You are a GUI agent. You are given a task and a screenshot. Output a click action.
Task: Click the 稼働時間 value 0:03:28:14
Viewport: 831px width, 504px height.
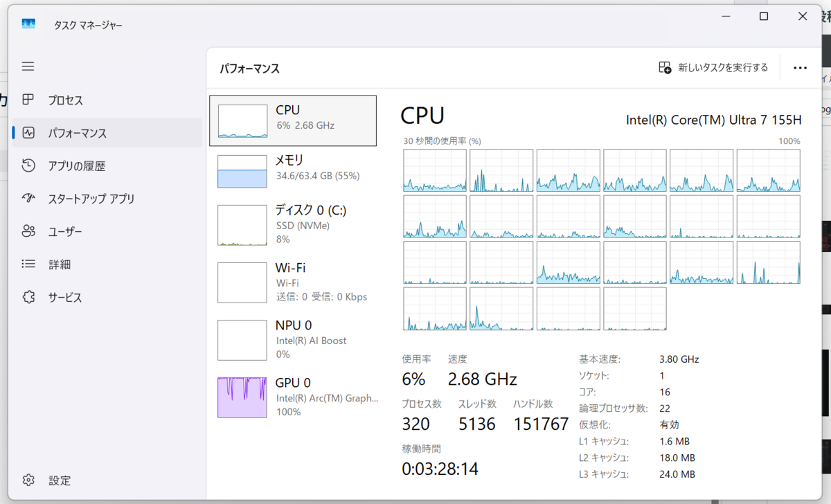point(440,469)
